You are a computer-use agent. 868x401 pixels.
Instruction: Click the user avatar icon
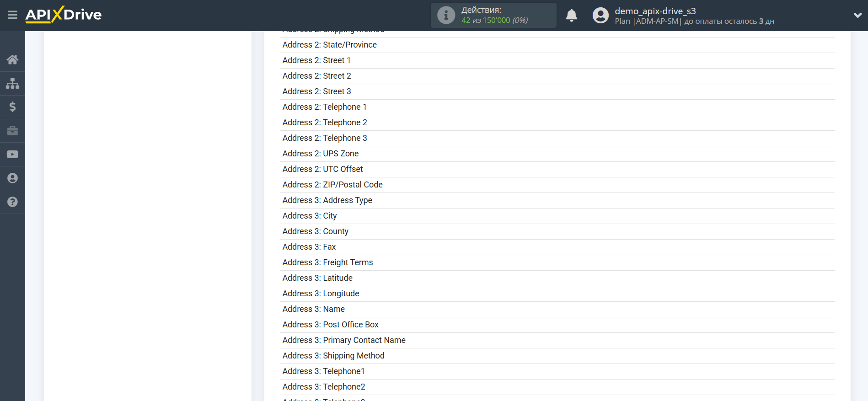(x=600, y=16)
